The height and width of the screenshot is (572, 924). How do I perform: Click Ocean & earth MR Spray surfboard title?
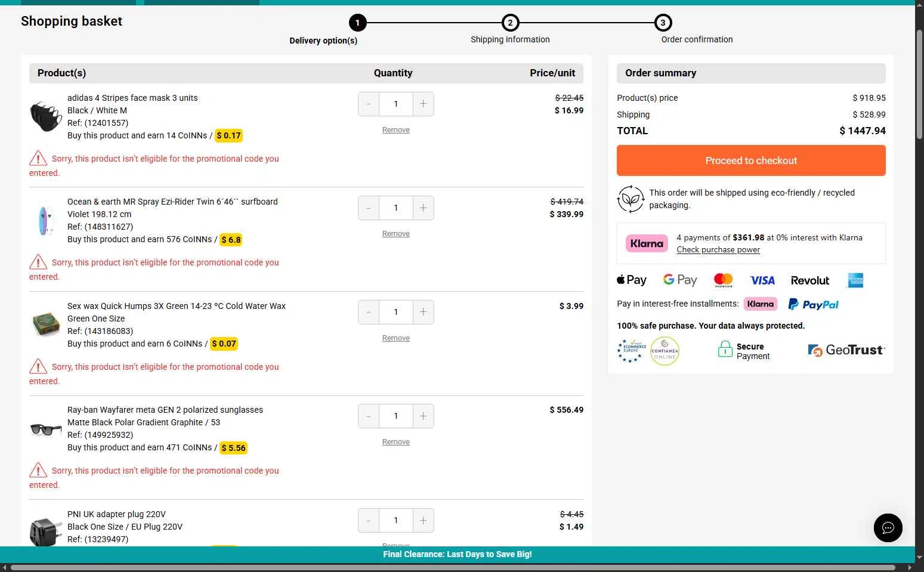coord(172,202)
